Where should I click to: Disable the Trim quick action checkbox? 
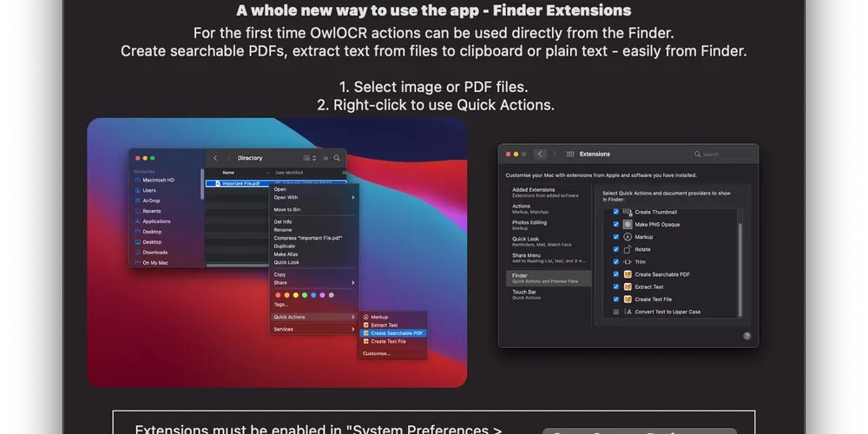[615, 262]
